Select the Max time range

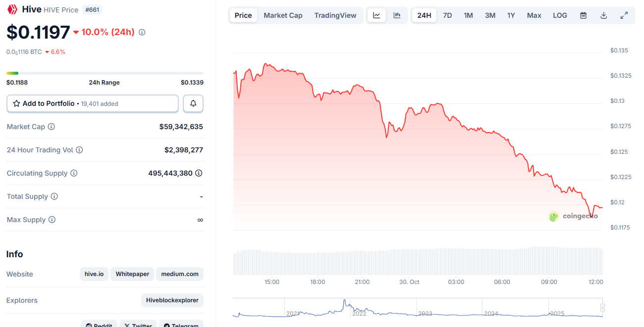click(x=534, y=15)
